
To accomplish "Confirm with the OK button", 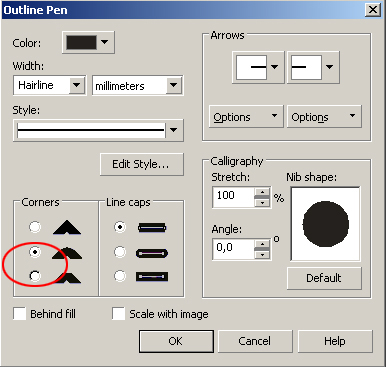I will 176,341.
